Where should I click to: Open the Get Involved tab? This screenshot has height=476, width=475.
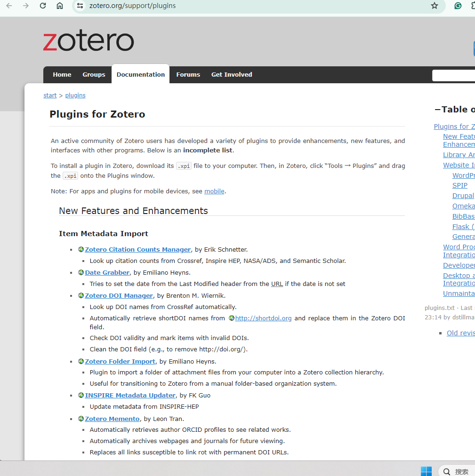[232, 75]
